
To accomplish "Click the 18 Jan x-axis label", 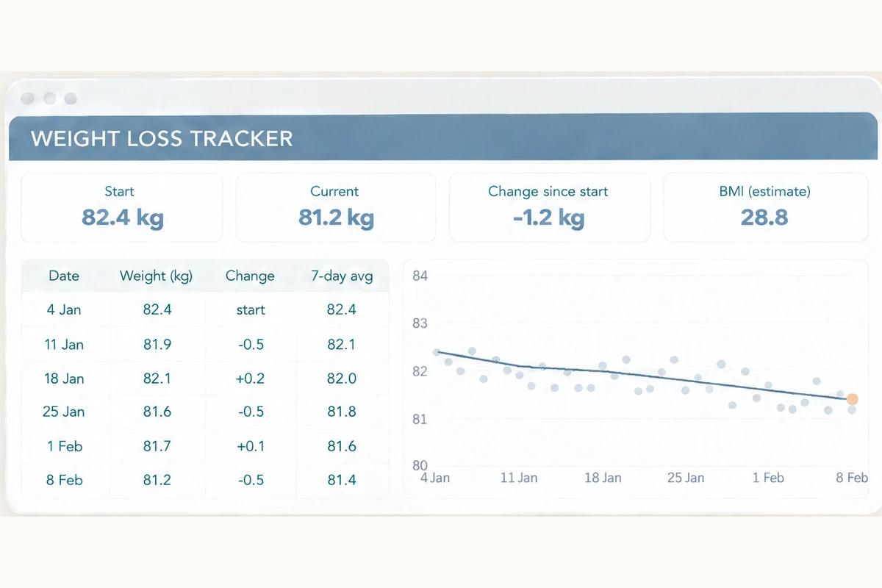I will click(603, 478).
